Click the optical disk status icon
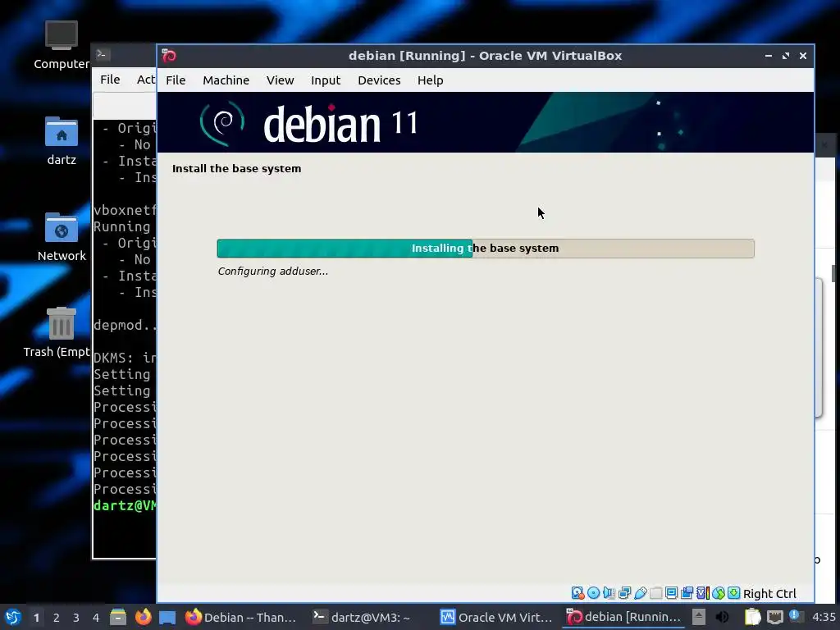This screenshot has width=840, height=630. click(594, 593)
